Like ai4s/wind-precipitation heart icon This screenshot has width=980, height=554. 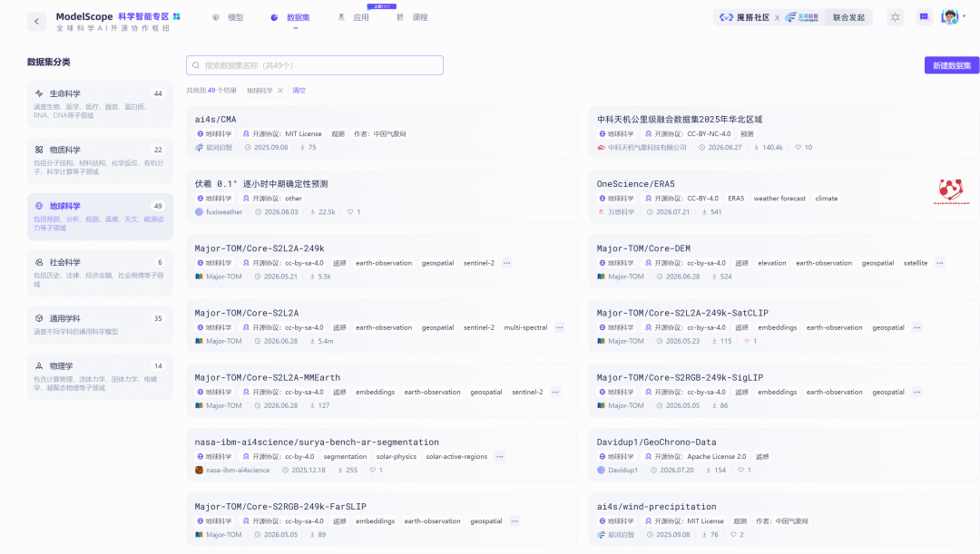[x=733, y=535]
